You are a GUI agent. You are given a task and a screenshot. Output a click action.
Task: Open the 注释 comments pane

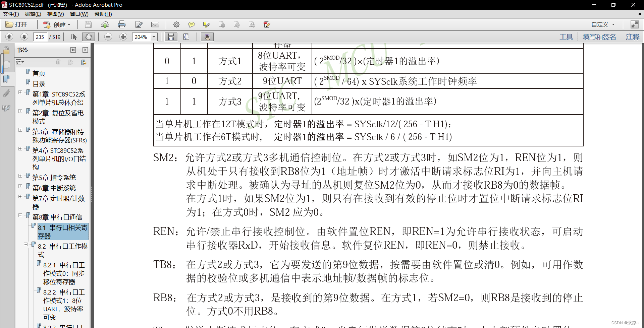coord(633,37)
